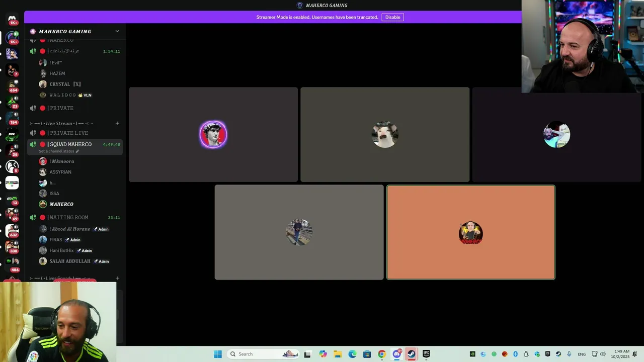Click taskbar Search input box
The image size is (644, 362).
(x=263, y=354)
